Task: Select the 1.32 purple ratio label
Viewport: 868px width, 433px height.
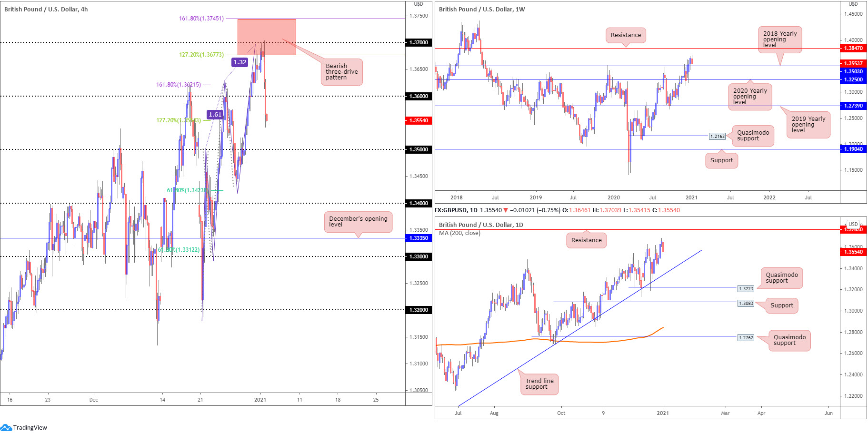Action: click(x=240, y=62)
